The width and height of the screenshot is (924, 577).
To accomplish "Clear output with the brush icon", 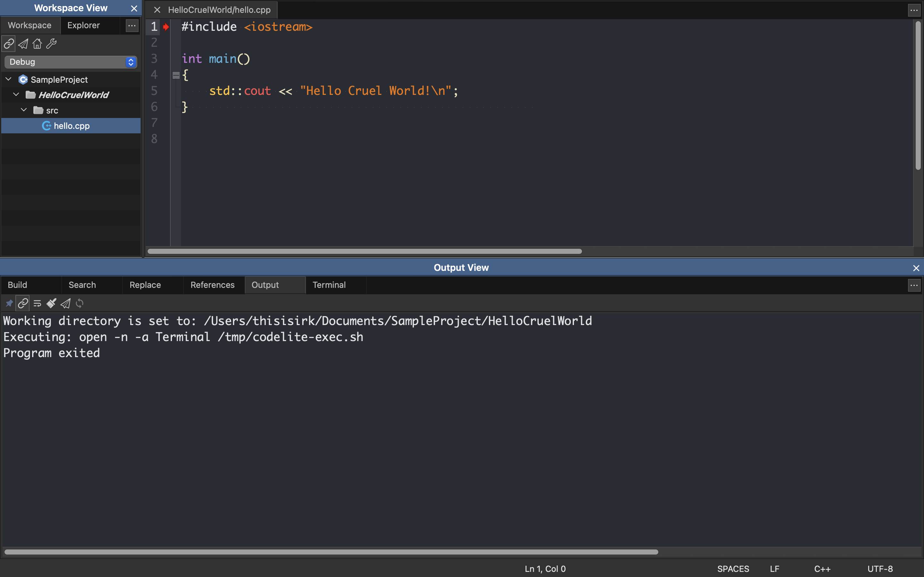I will tap(51, 303).
